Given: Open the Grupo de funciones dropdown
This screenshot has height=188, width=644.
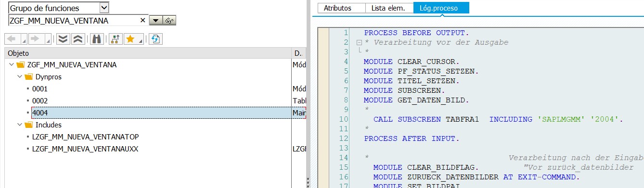Looking at the screenshot, I should point(104,8).
